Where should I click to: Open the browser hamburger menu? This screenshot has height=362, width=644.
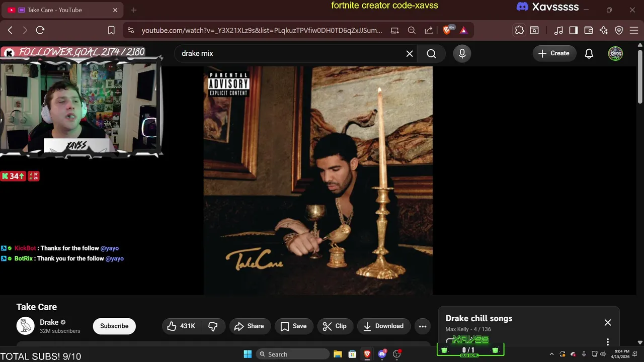point(634,30)
